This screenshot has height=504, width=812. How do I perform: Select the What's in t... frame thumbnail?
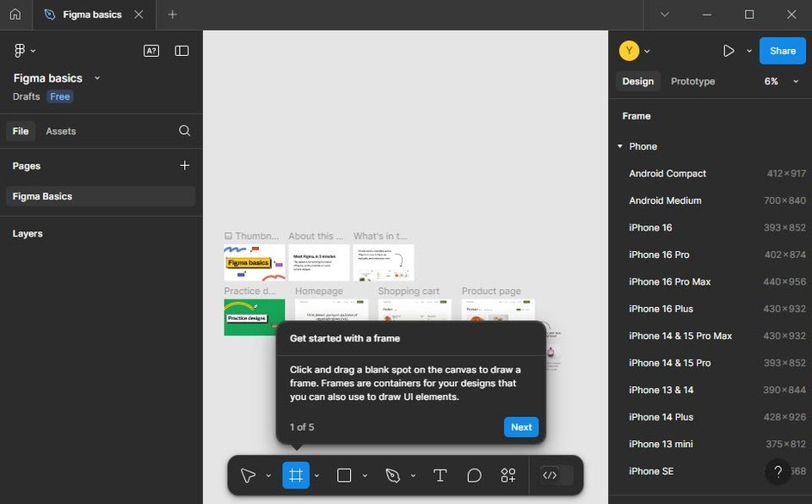[384, 262]
